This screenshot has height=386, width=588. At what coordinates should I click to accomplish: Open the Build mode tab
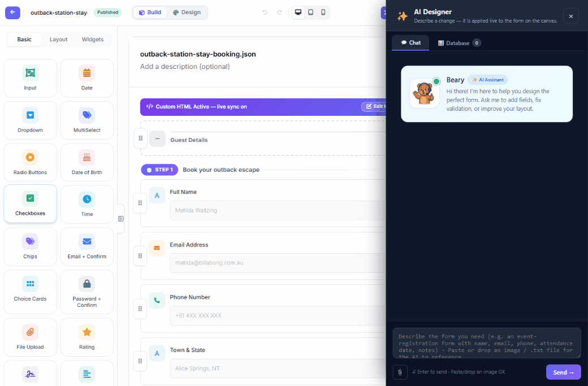[150, 12]
